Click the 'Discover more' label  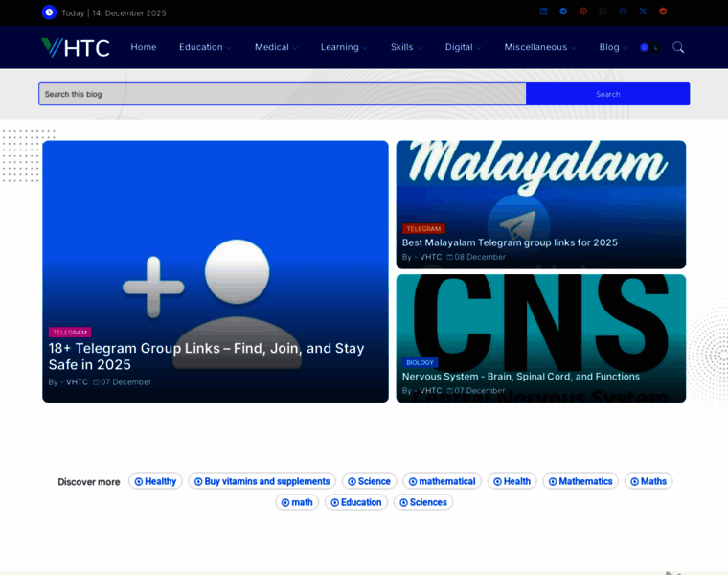click(89, 482)
